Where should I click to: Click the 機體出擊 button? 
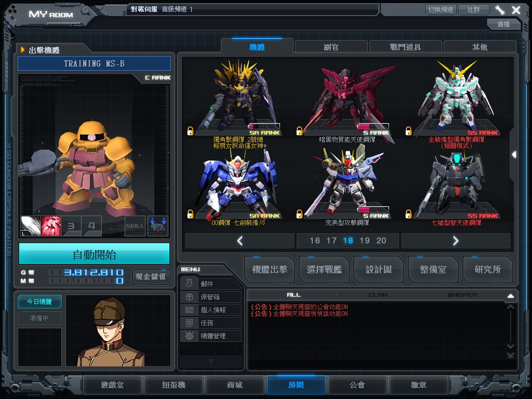(x=270, y=270)
